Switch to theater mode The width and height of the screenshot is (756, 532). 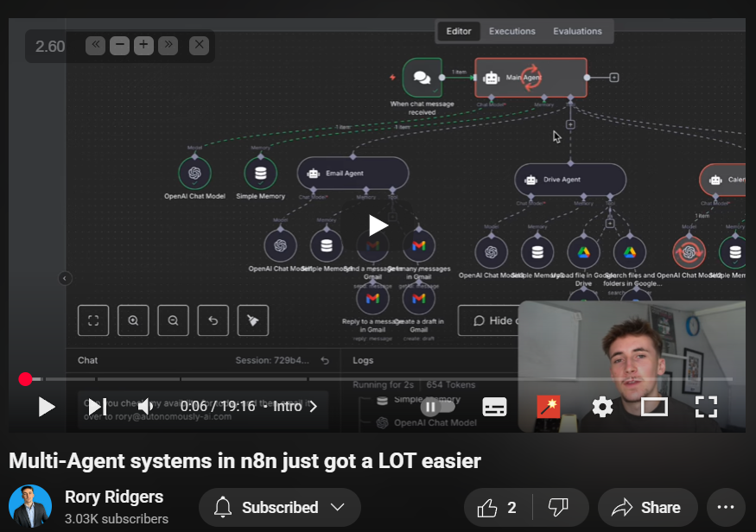654,407
